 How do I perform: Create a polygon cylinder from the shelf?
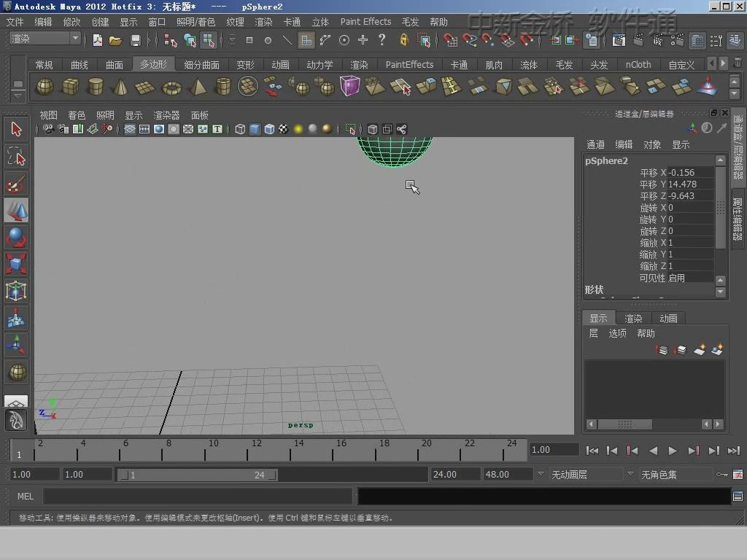tap(96, 87)
